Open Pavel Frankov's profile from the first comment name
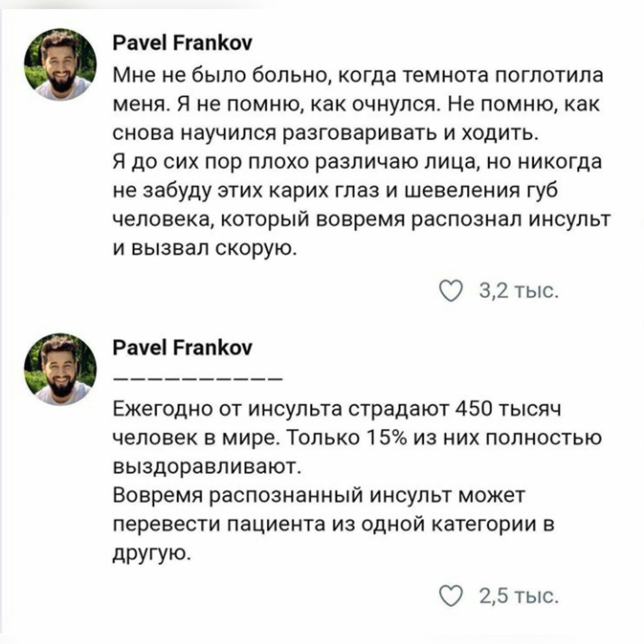Viewport: 644px width, 644px height. 183,43
